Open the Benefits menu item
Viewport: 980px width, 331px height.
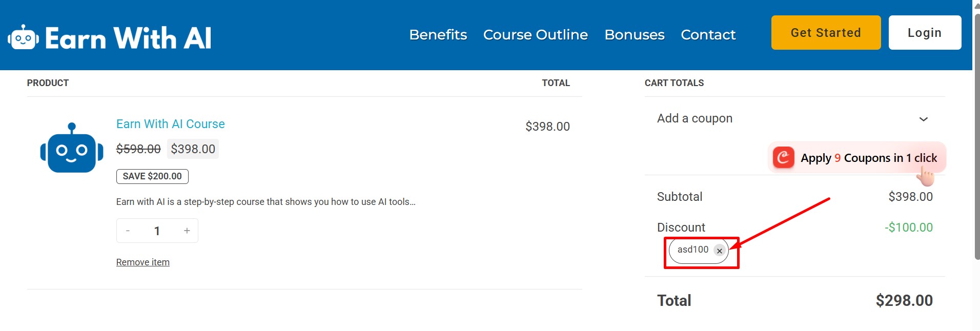coord(438,35)
